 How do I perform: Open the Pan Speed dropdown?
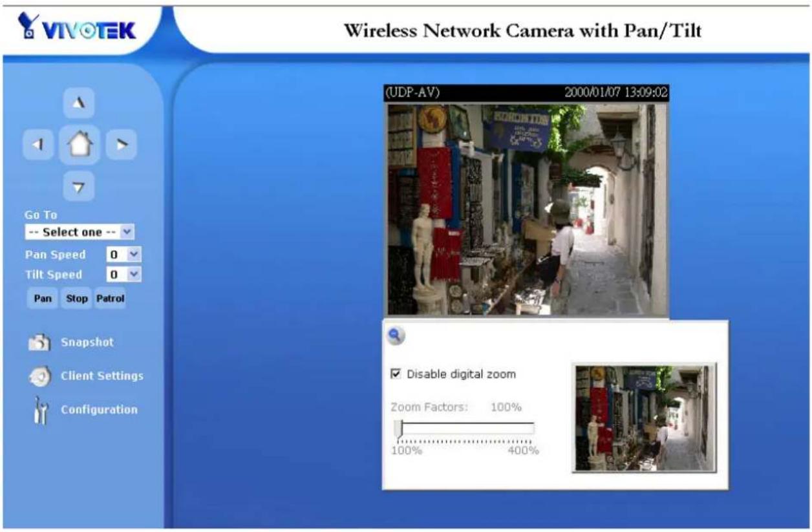click(123, 255)
